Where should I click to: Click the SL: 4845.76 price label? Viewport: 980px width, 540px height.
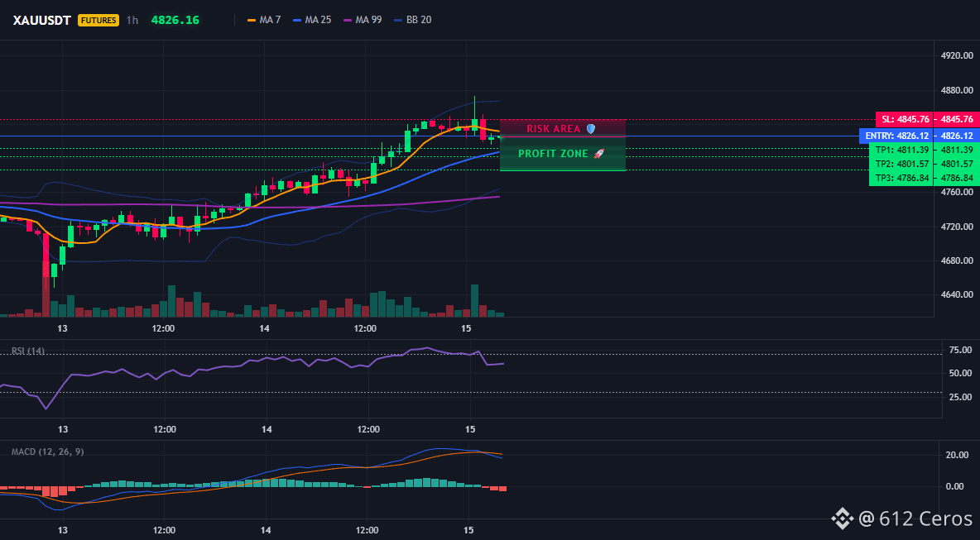point(904,119)
